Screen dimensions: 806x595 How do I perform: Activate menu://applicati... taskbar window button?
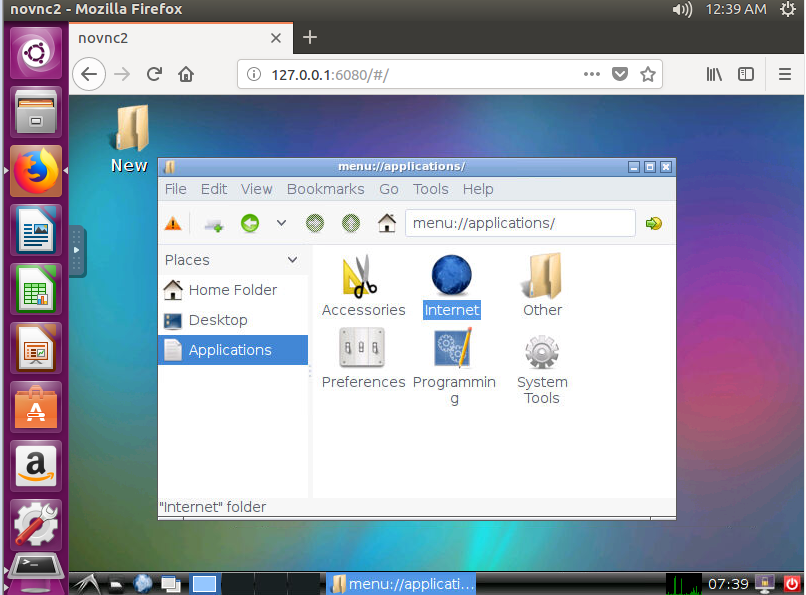coord(401,584)
